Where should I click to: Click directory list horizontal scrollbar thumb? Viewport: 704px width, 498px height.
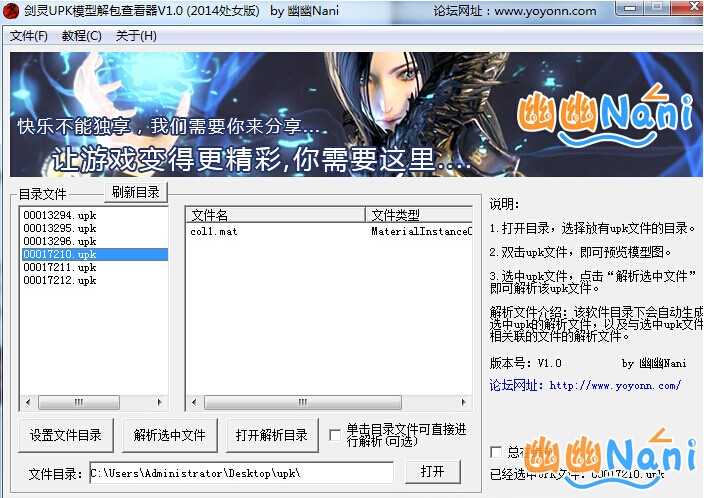[79, 402]
